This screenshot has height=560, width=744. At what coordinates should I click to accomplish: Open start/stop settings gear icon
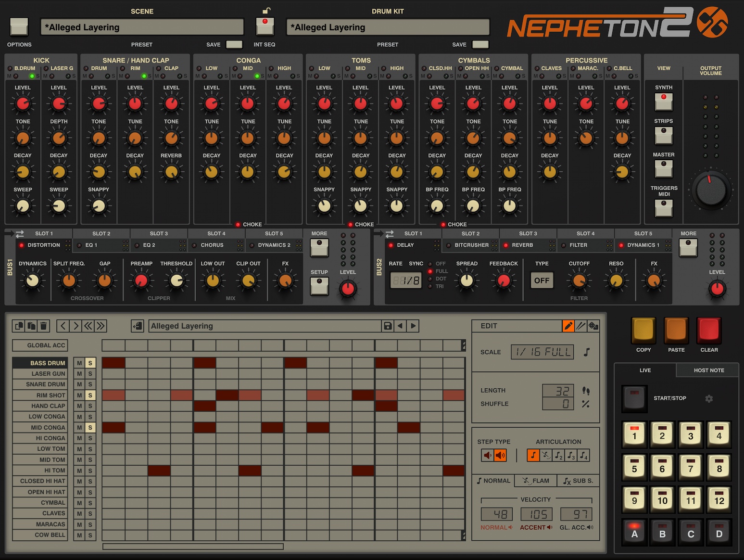709,398
